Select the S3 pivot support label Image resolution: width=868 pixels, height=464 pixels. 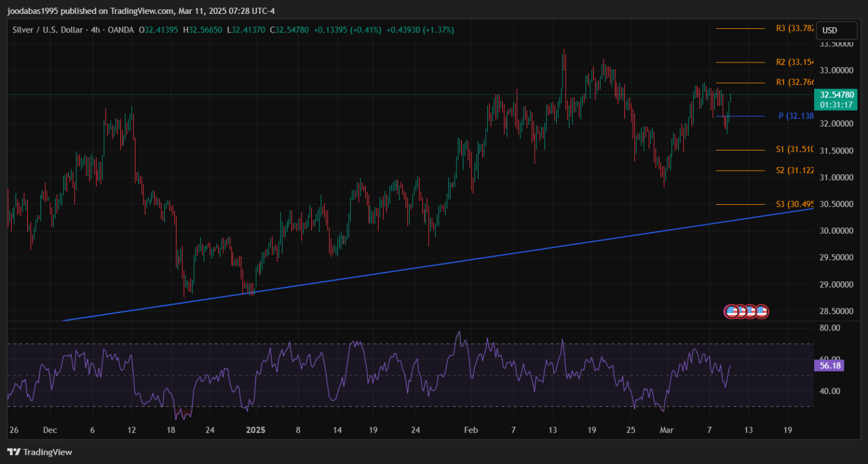795,204
